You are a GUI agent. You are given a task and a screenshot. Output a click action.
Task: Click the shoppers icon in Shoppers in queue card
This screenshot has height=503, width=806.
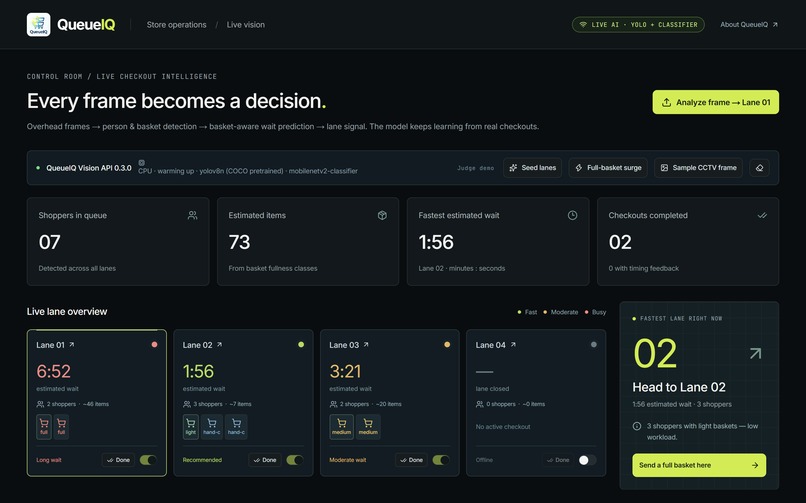point(192,215)
